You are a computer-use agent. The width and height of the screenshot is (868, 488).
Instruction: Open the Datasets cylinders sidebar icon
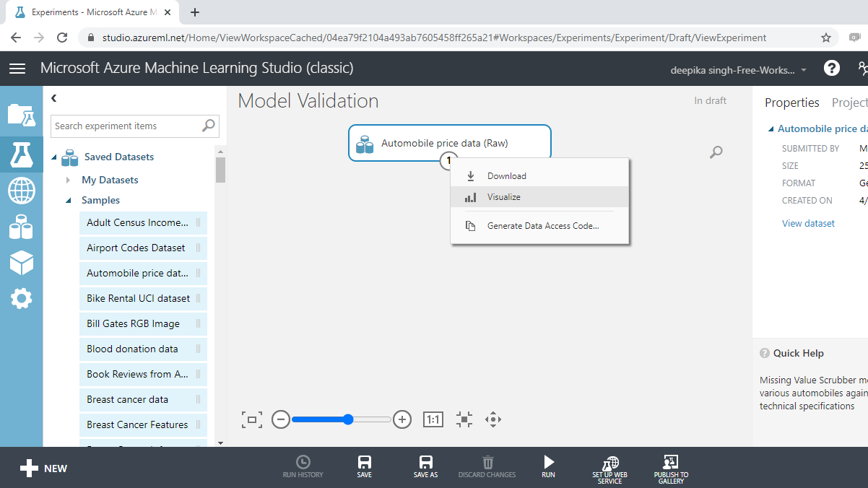pos(21,227)
